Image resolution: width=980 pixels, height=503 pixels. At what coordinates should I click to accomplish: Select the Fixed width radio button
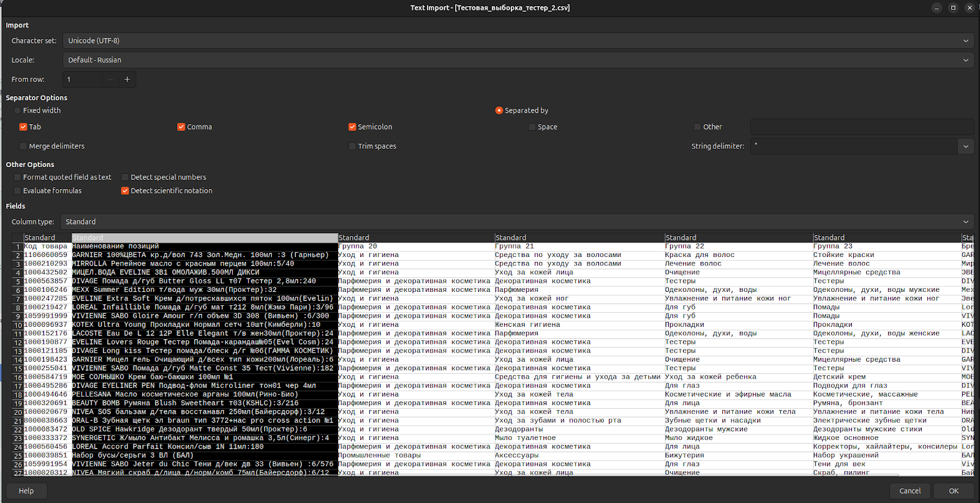point(18,111)
